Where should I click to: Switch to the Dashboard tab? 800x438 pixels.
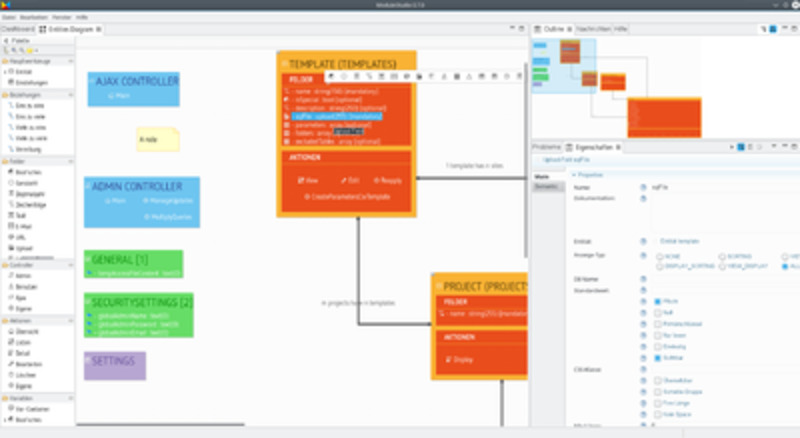pyautogui.click(x=18, y=29)
